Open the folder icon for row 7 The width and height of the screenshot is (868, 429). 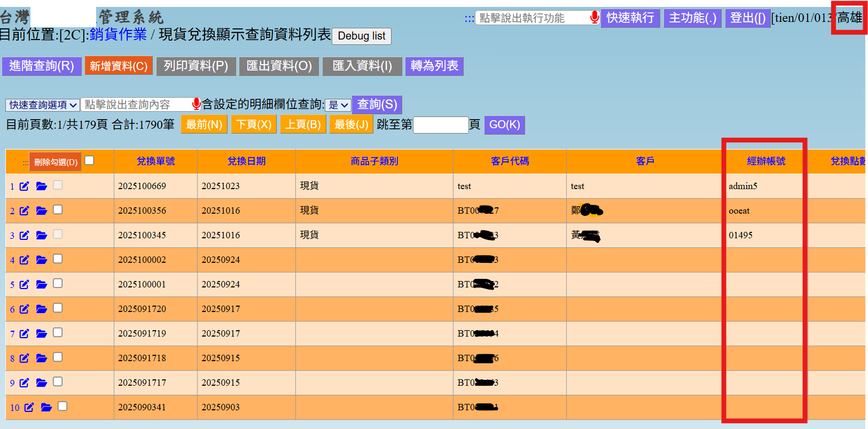coord(41,333)
